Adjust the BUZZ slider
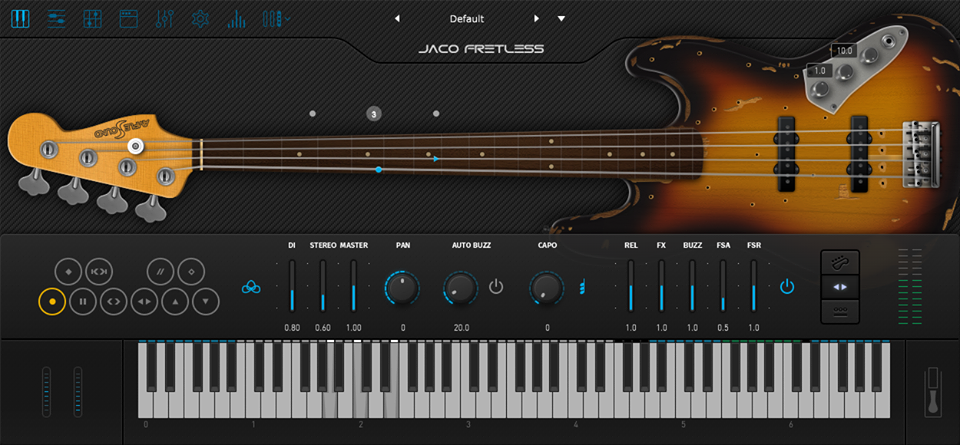The image size is (960, 445). tap(692, 286)
